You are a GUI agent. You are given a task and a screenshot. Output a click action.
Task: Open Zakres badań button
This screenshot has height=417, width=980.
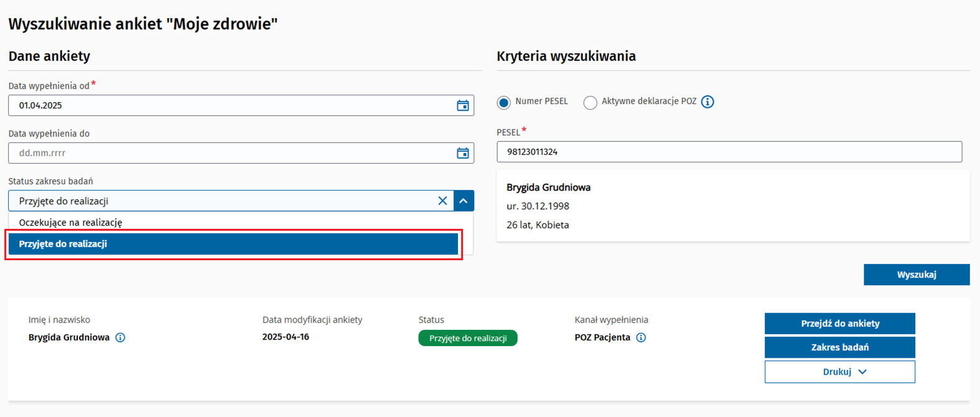coord(839,347)
